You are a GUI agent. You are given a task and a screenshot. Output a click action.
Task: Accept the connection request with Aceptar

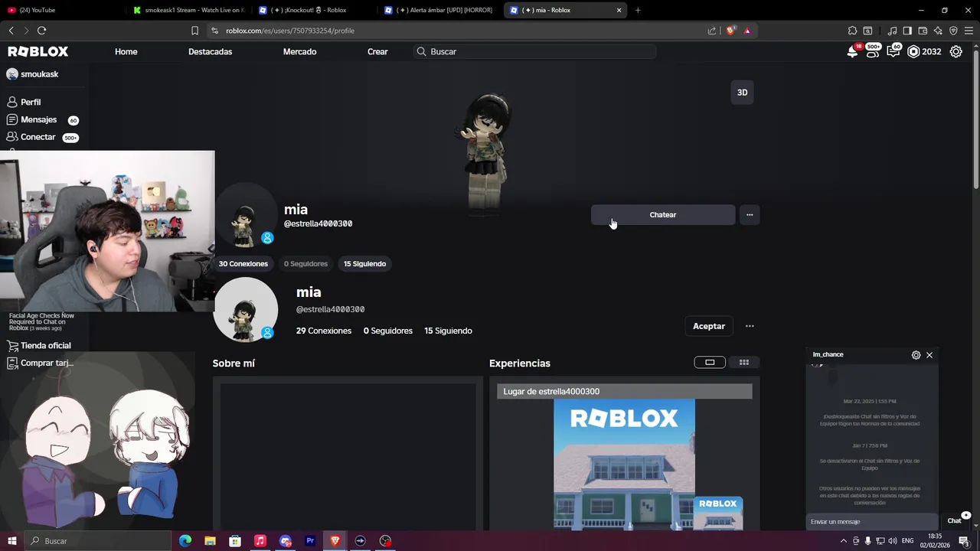pos(709,326)
